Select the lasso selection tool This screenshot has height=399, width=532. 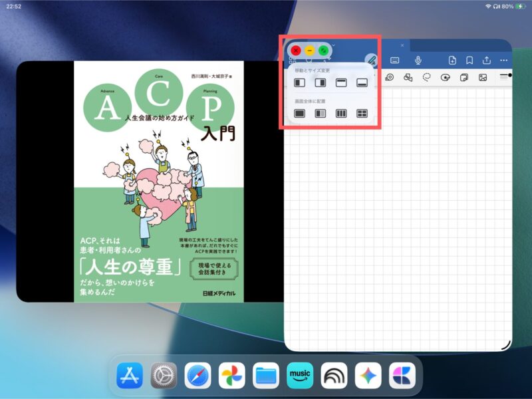[427, 77]
